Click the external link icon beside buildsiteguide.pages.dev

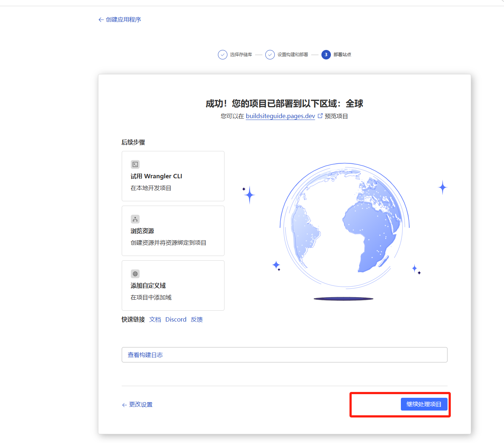tap(320, 115)
